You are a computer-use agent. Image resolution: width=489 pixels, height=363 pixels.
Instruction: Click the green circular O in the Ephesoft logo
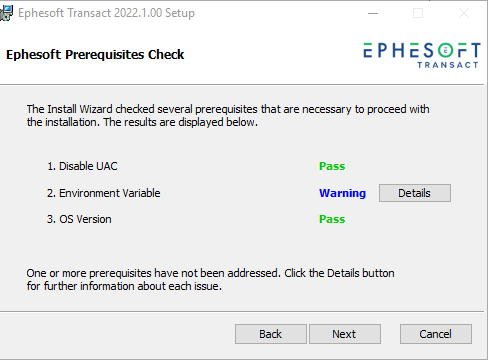coord(445,51)
